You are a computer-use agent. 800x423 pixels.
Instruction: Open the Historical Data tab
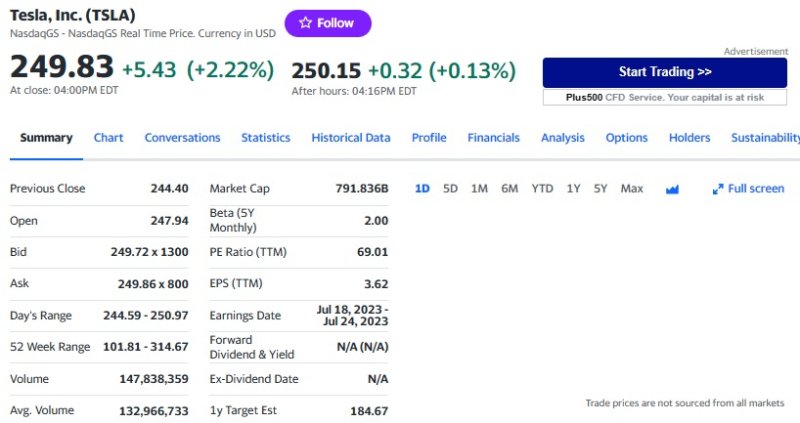point(350,138)
